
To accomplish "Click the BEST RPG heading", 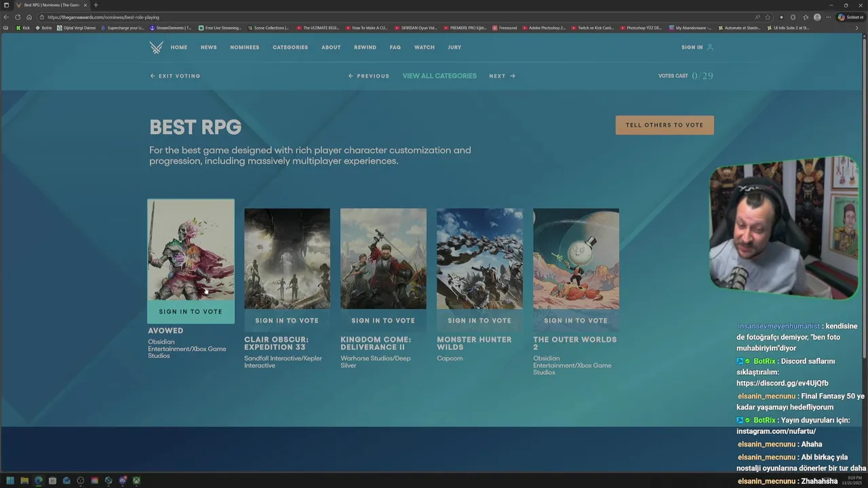I will tap(195, 127).
